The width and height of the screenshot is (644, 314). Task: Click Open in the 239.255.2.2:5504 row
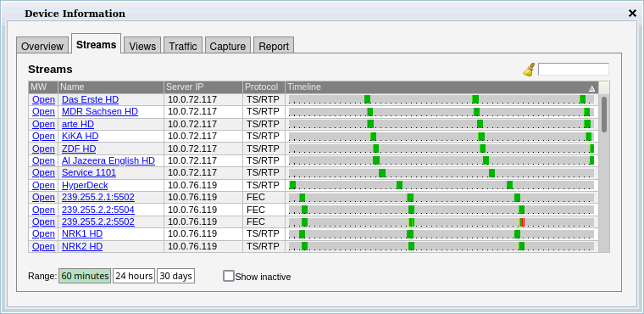tap(43, 210)
